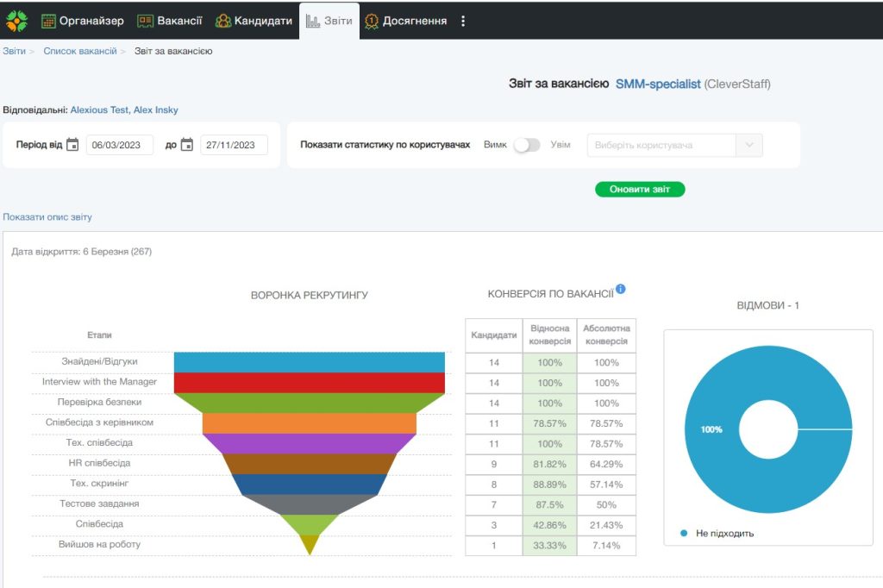883x588 pixels.
Task: Click the end date calendar icon
Action: pyautogui.click(x=187, y=145)
